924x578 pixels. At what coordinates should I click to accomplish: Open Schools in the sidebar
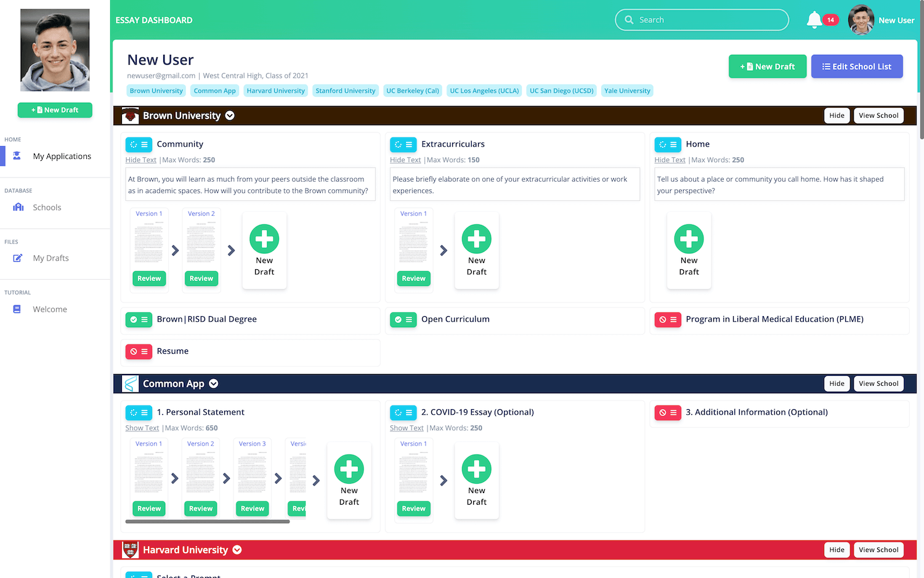[x=47, y=208]
